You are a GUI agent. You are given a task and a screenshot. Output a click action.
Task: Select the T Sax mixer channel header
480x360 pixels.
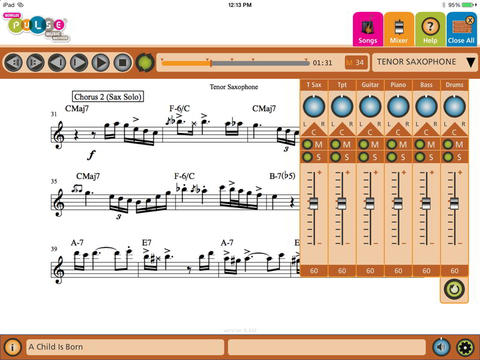click(314, 85)
